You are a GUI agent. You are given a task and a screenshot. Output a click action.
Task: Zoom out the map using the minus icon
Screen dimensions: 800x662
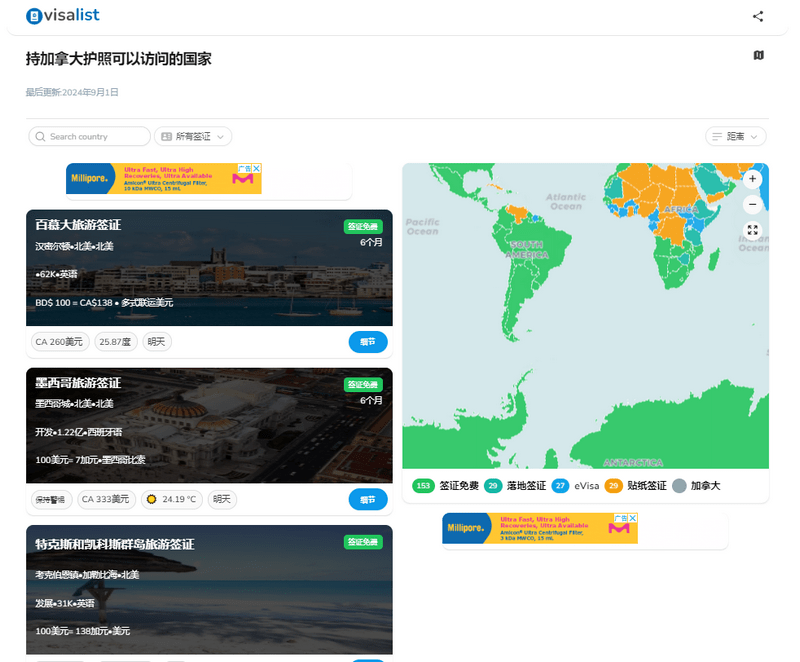point(752,204)
